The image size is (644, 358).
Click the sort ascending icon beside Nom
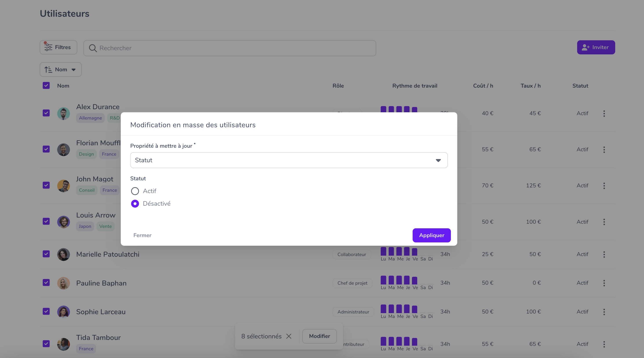[48, 70]
